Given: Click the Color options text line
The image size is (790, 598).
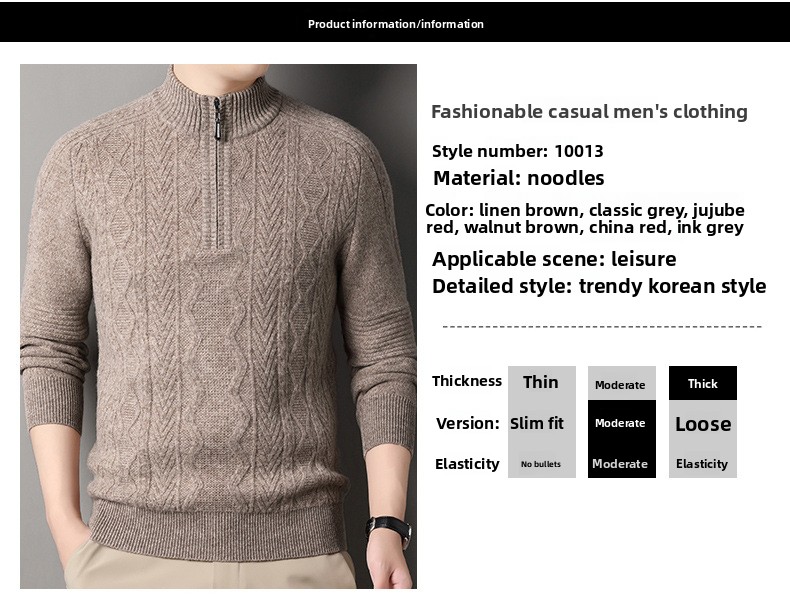Looking at the screenshot, I should [x=585, y=219].
